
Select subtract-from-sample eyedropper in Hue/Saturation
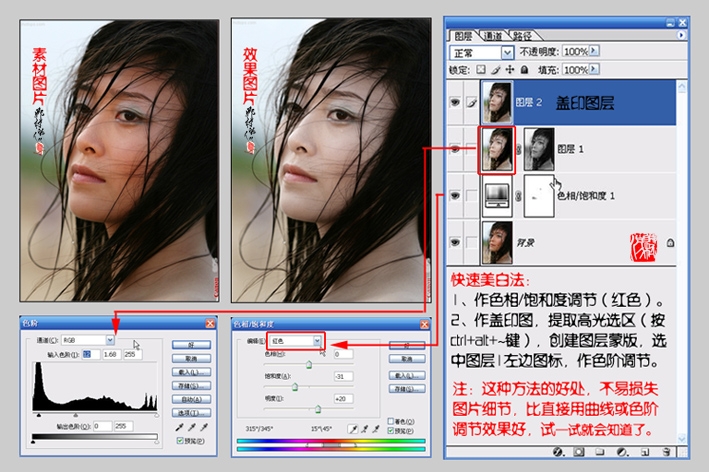[376, 429]
